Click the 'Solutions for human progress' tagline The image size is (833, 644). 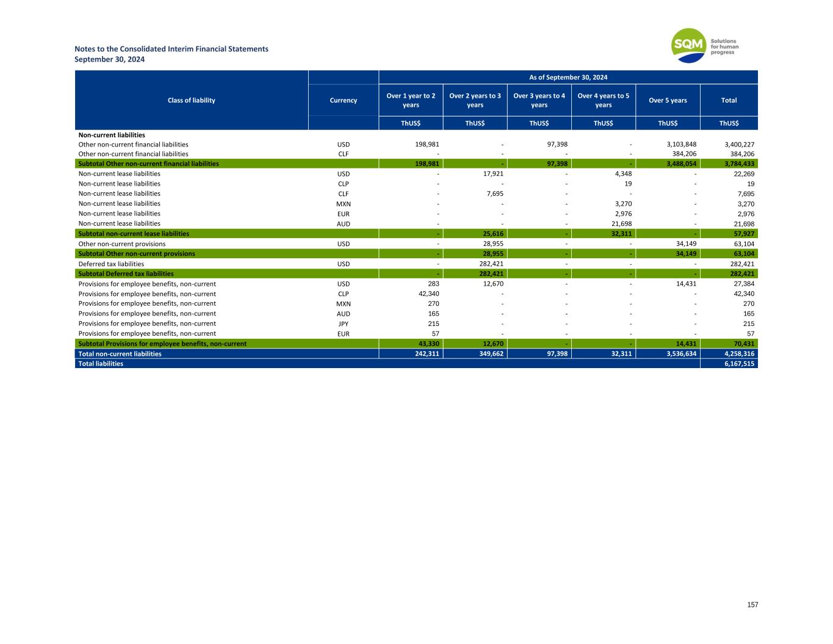click(724, 47)
